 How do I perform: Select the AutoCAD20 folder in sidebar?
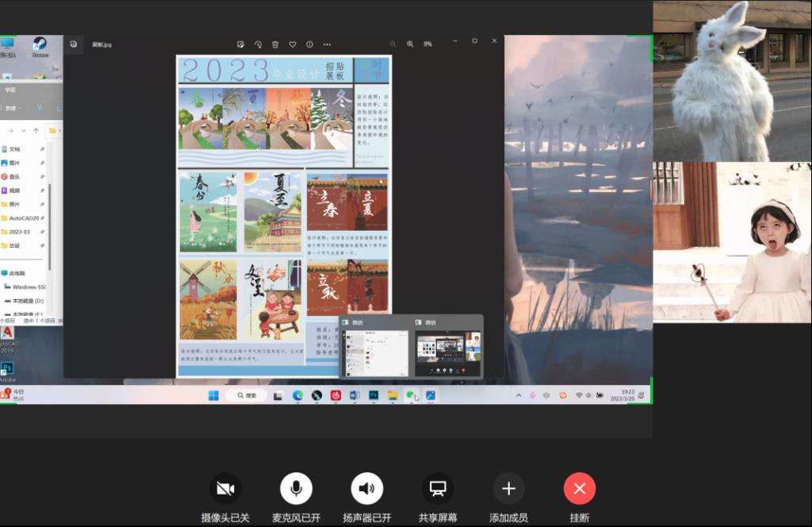coord(22,218)
